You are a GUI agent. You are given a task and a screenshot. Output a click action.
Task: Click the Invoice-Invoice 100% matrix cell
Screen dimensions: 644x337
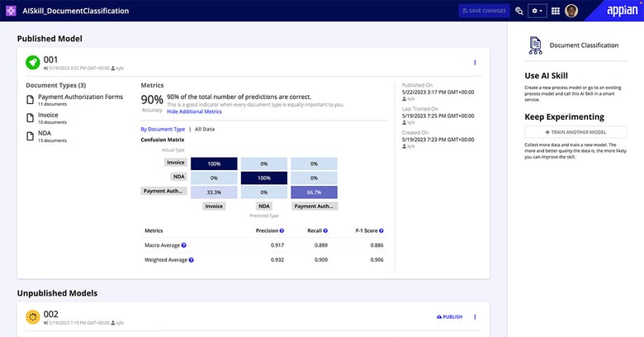tap(214, 164)
